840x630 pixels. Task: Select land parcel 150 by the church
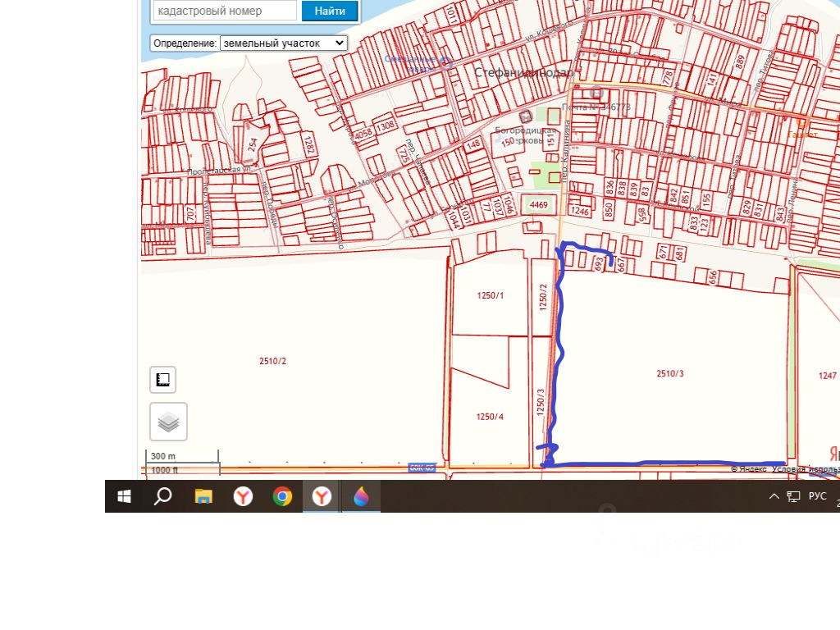[507, 143]
